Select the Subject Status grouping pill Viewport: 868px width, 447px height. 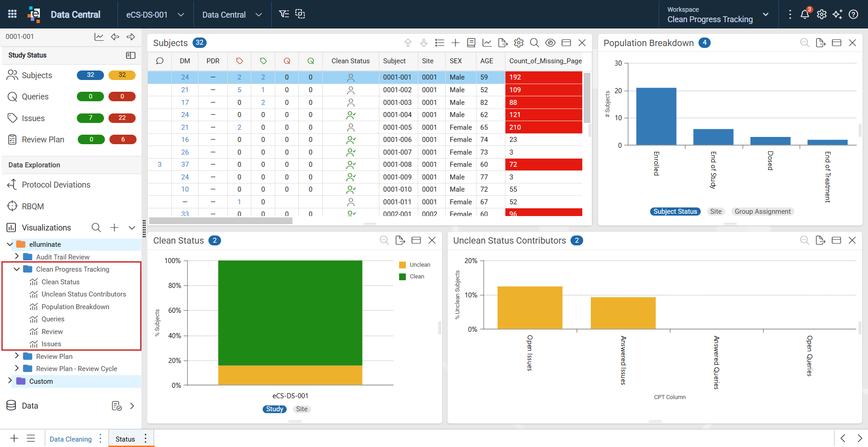pyautogui.click(x=675, y=212)
